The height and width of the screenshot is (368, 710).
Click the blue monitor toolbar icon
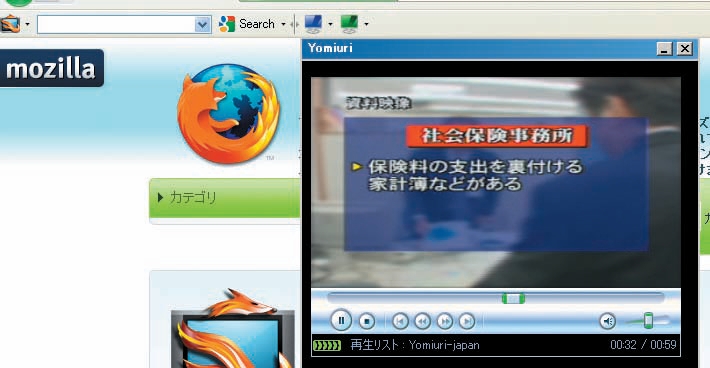click(x=313, y=24)
